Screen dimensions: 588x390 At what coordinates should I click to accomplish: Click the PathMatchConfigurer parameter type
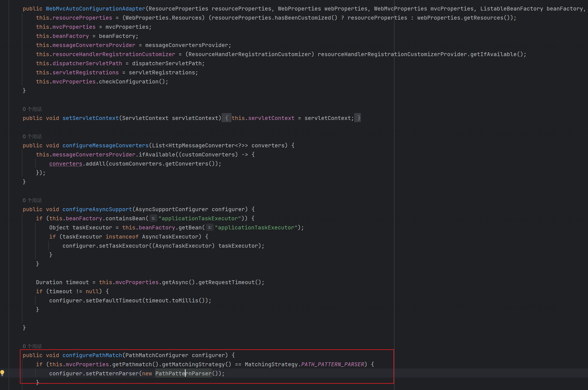[x=157, y=355]
